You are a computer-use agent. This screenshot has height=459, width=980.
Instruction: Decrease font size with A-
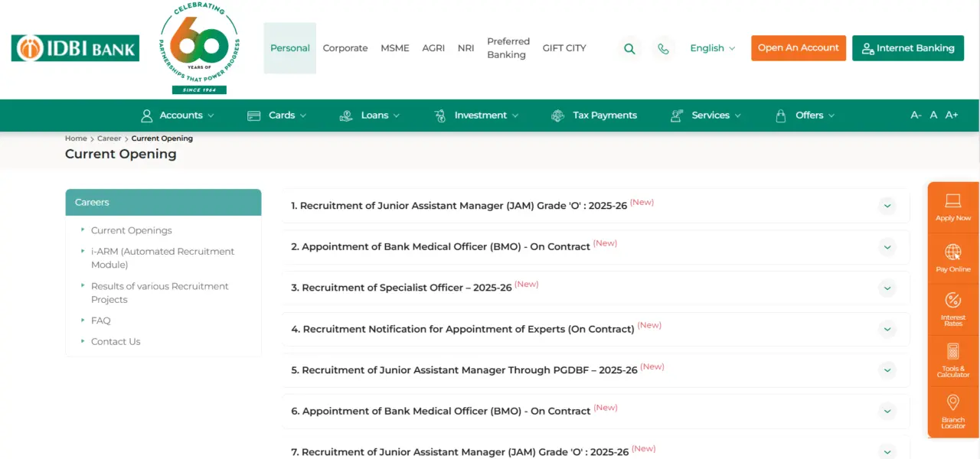coord(916,116)
